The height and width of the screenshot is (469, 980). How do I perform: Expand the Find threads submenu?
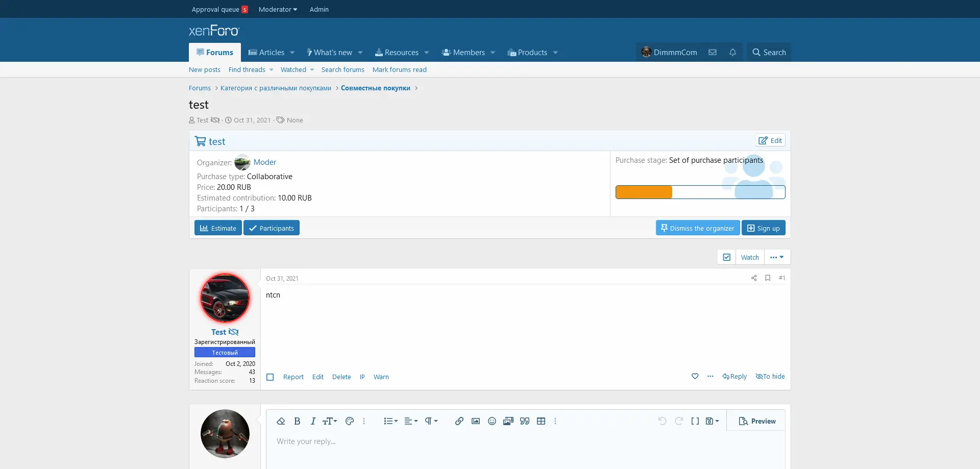272,70
